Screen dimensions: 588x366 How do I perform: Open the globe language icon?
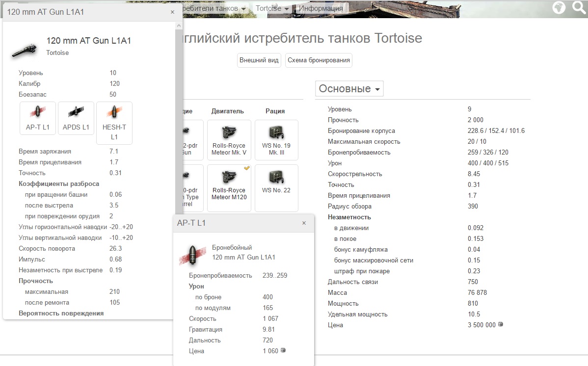tap(559, 7)
